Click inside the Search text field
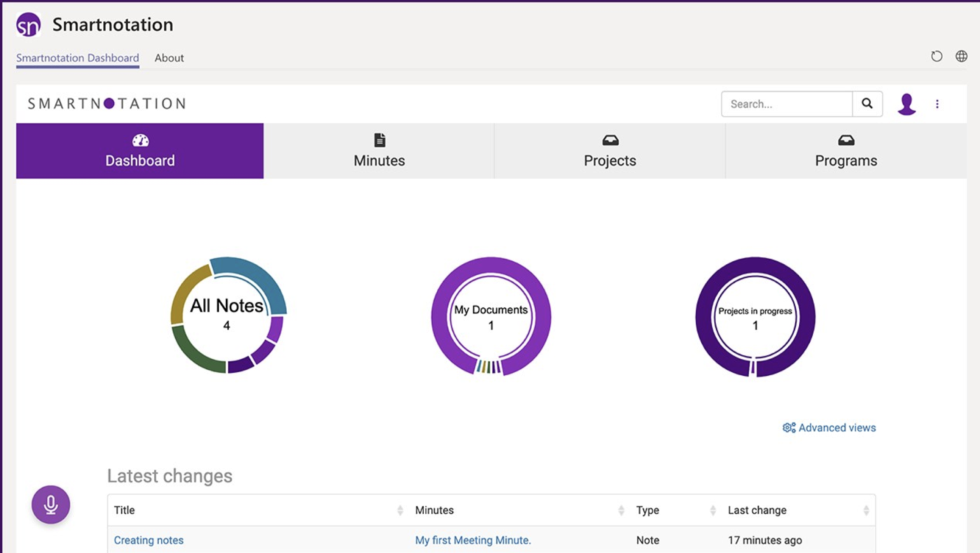The height and width of the screenshot is (553, 980). point(784,104)
